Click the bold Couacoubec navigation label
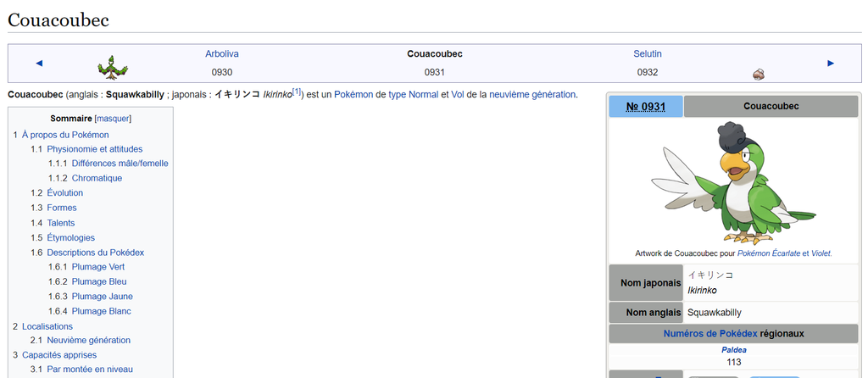Screen dimensions: 868x378 pyautogui.click(x=435, y=53)
